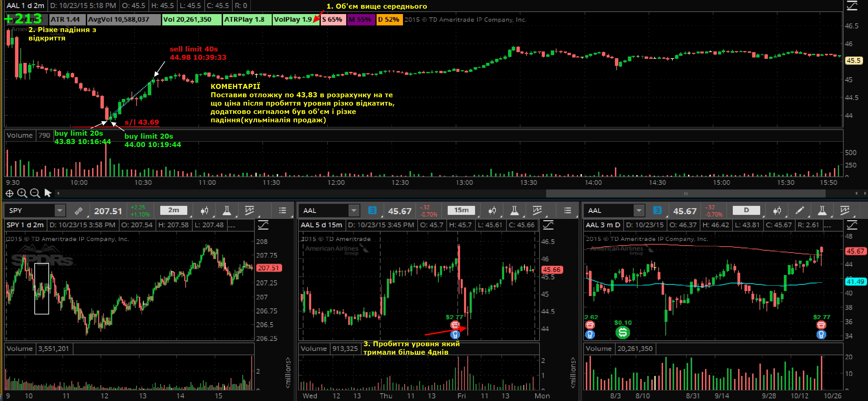Open studies flask icon in AAL 15m chart
The width and height of the screenshot is (868, 401).
tap(514, 211)
